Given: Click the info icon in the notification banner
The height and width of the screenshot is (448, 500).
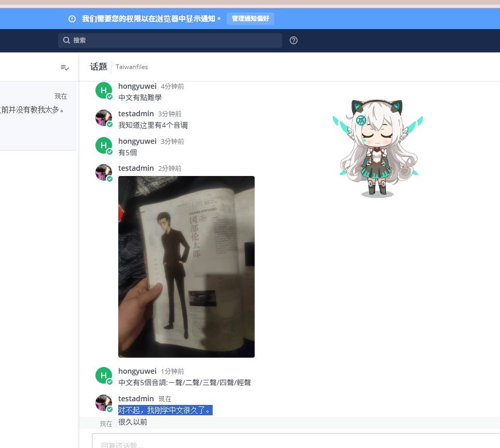Looking at the screenshot, I should click(x=72, y=19).
